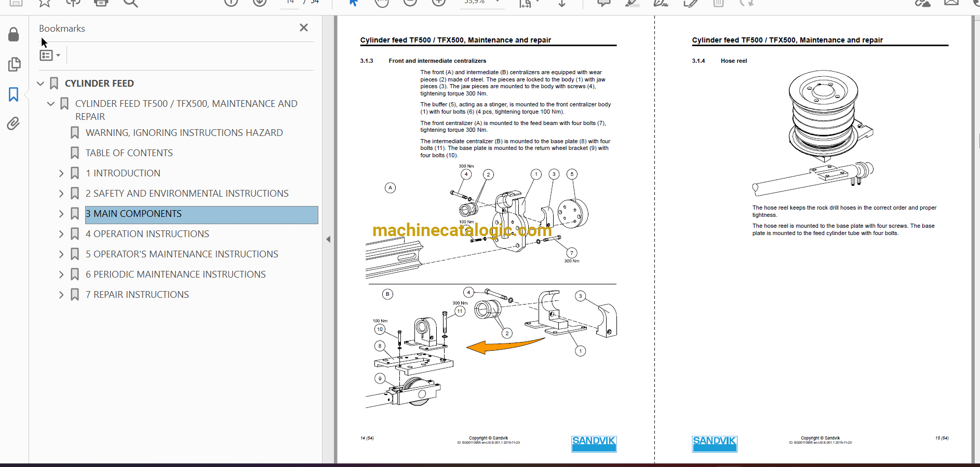The width and height of the screenshot is (980, 467).
Task: Collapse the navigation pane with the arrow handle
Action: [328, 239]
